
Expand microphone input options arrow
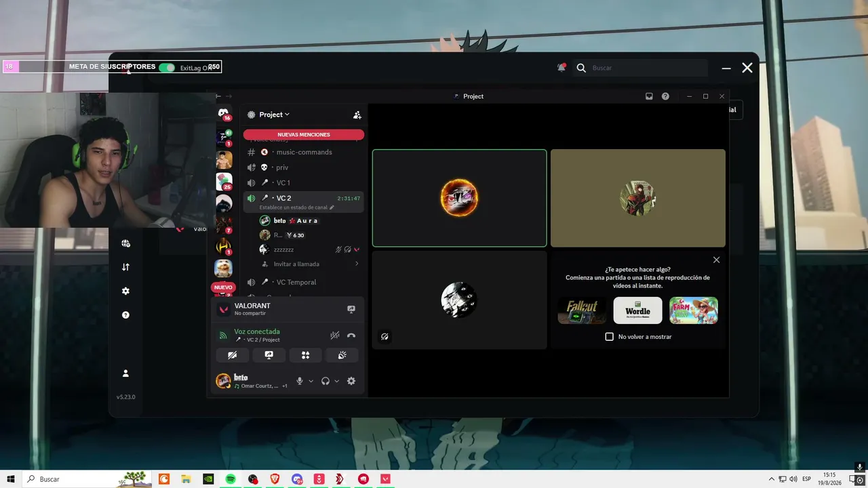point(311,381)
